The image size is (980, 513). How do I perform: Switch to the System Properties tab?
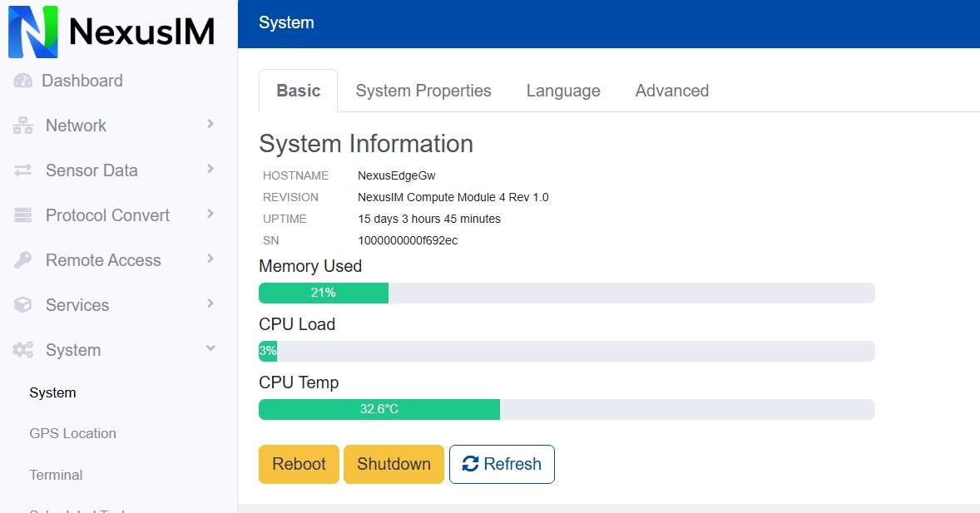pos(423,91)
